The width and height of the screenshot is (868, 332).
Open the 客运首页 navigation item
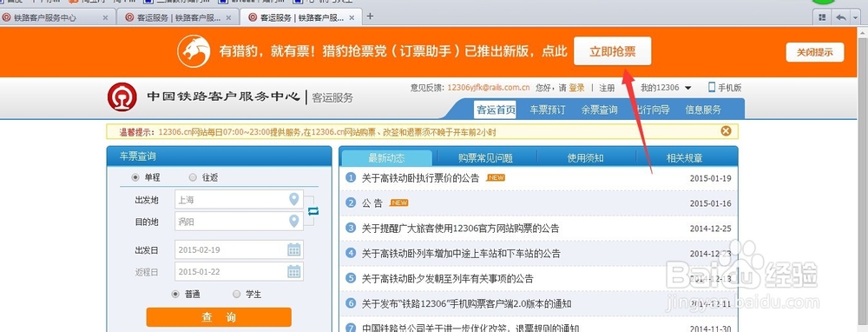click(496, 110)
